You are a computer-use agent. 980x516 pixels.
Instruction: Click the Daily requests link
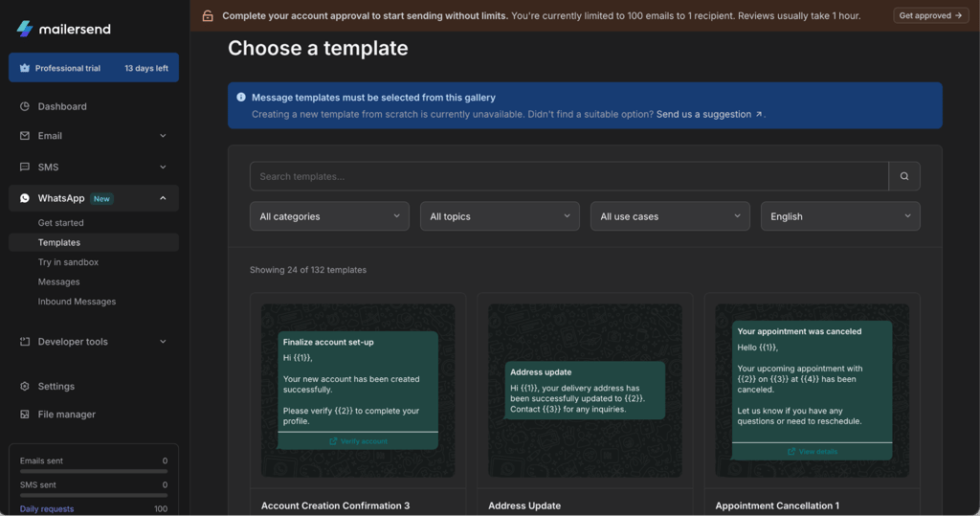point(47,508)
